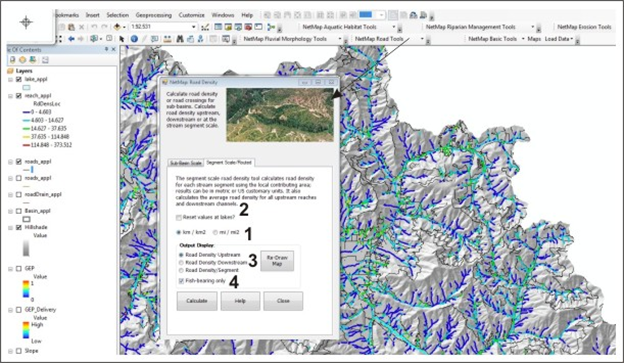Click the Re-Draw Map button
This screenshot has height=363, width=624.
click(x=277, y=261)
